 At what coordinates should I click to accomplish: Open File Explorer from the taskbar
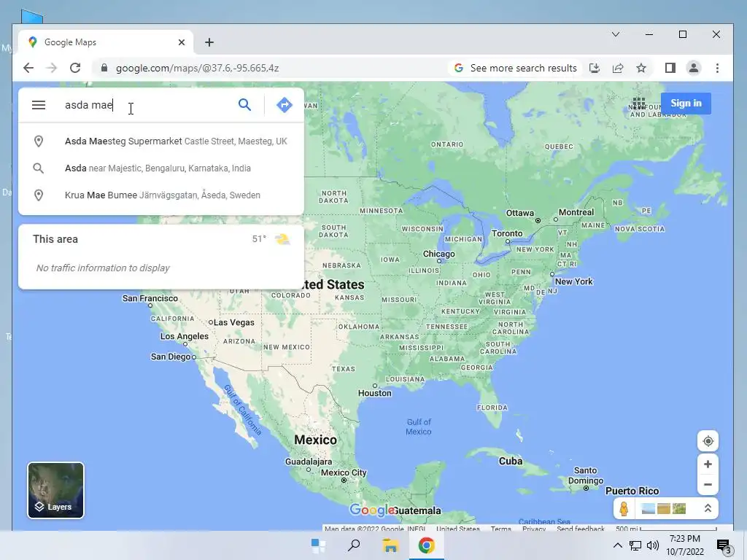tap(390, 545)
